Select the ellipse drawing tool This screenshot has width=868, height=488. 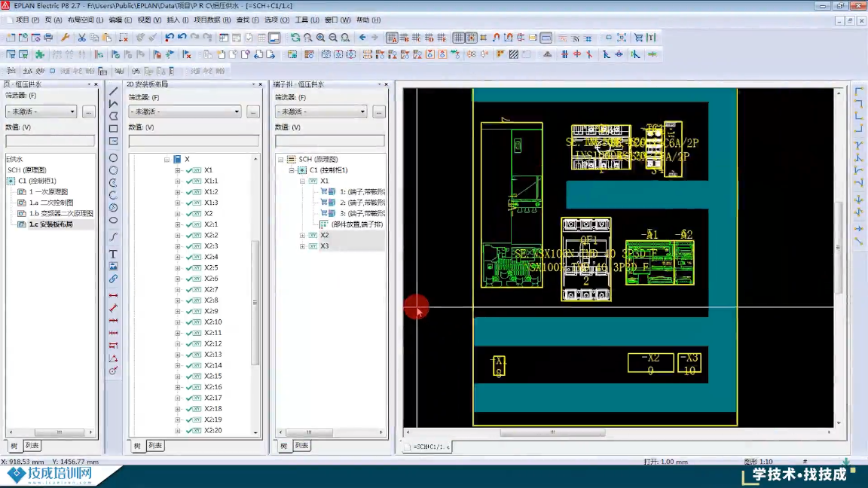click(x=114, y=220)
